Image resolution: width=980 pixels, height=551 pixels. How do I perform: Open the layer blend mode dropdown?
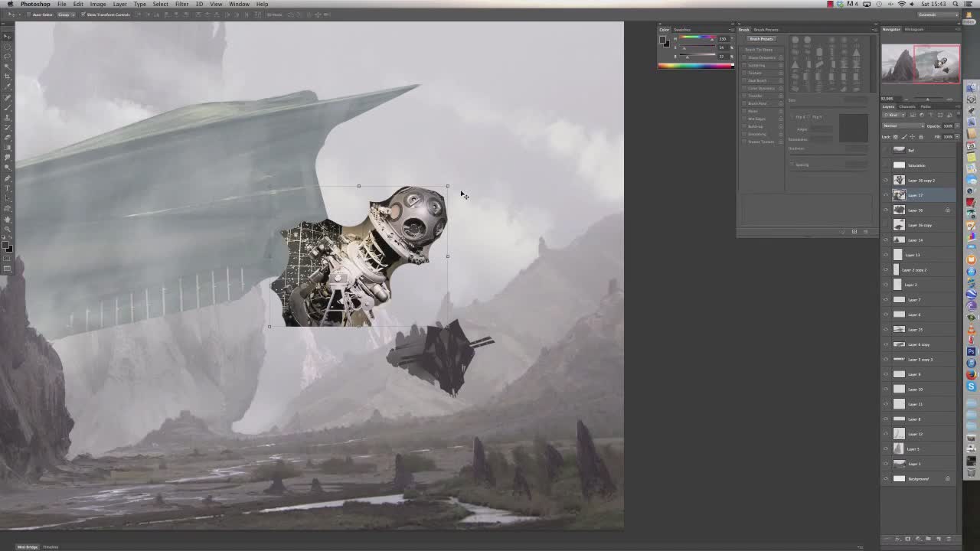coord(903,126)
